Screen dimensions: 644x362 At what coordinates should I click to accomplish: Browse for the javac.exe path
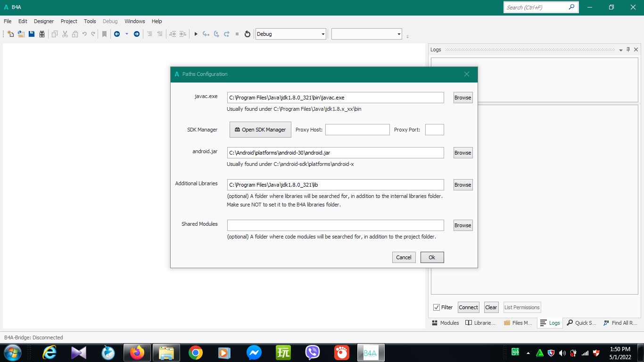(x=463, y=98)
